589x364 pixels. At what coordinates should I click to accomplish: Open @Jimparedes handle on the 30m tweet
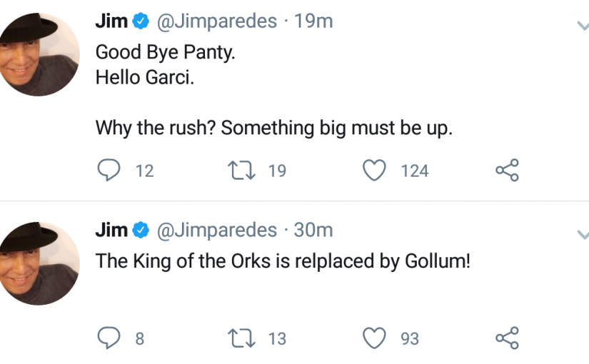pos(217,230)
